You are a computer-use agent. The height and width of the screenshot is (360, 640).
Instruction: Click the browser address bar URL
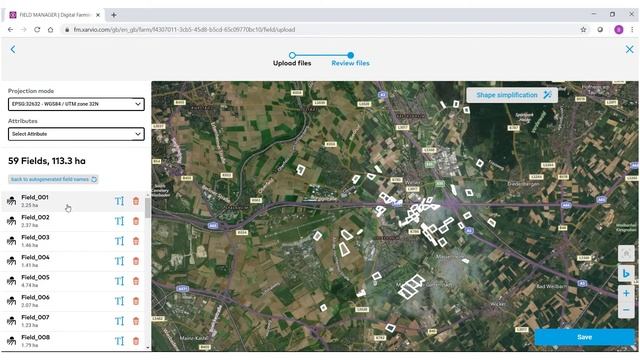[184, 29]
